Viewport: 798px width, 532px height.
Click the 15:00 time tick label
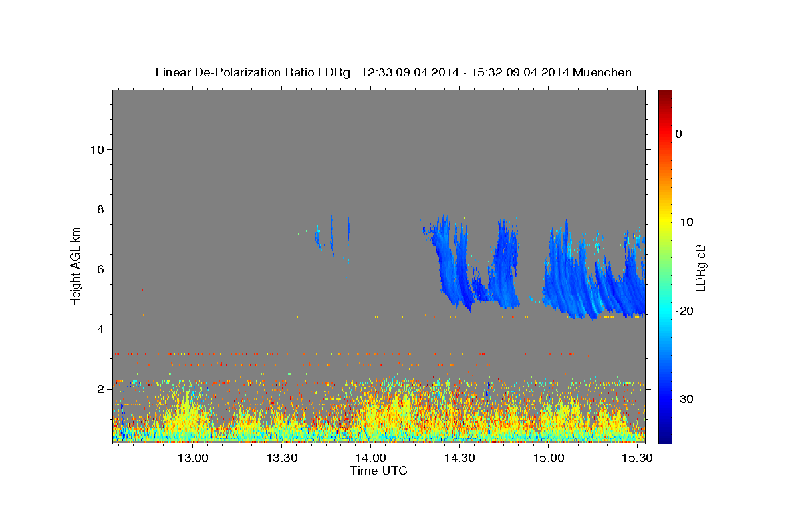click(x=548, y=458)
